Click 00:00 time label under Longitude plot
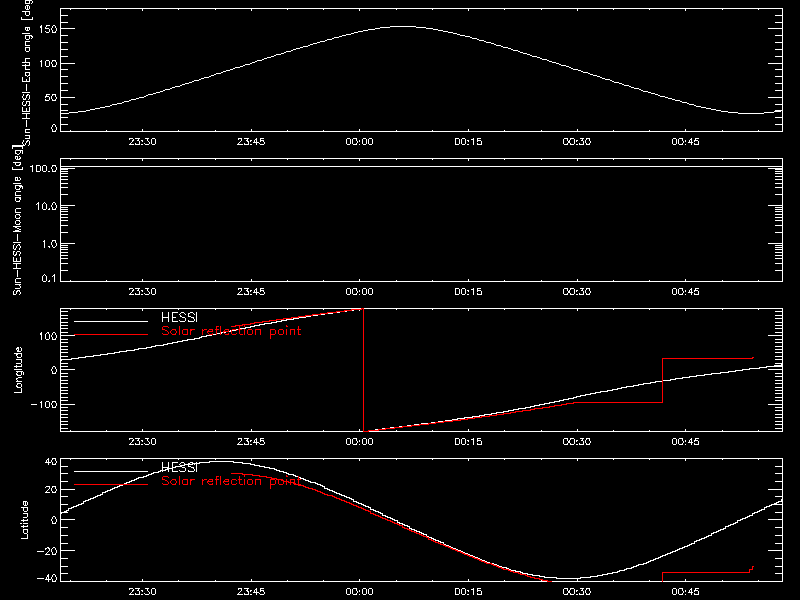This screenshot has width=800, height=600. pyautogui.click(x=360, y=442)
